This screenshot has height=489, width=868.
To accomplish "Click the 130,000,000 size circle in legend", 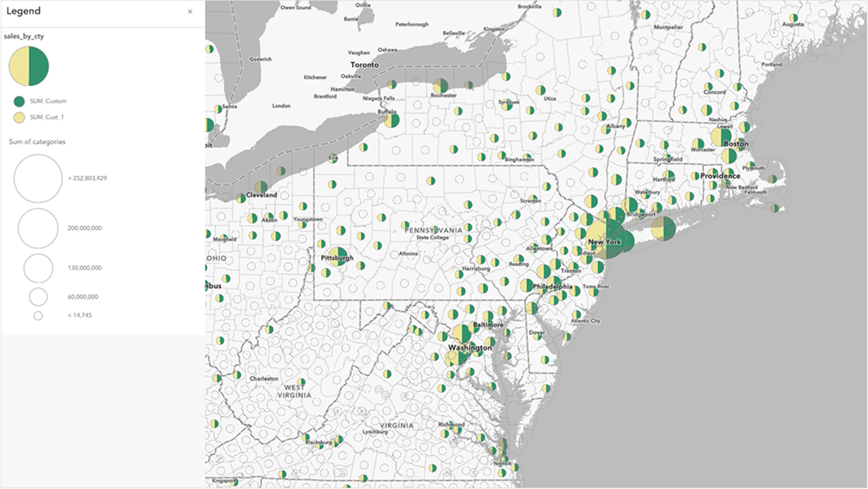I will (x=37, y=267).
